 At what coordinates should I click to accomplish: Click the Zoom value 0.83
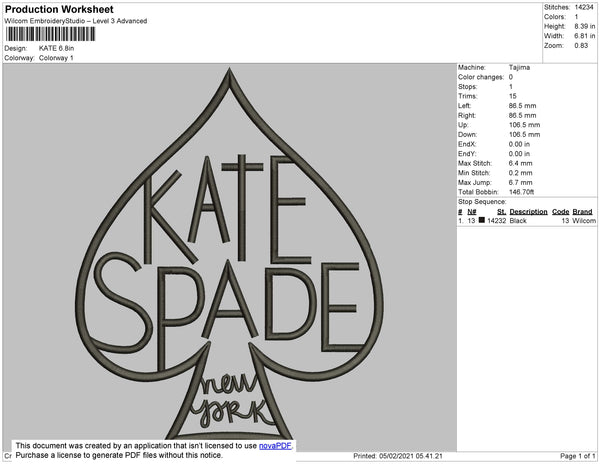click(581, 46)
